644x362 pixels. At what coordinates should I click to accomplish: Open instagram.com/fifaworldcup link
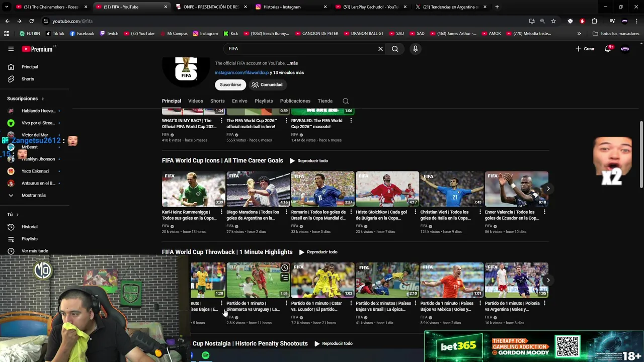(x=242, y=73)
